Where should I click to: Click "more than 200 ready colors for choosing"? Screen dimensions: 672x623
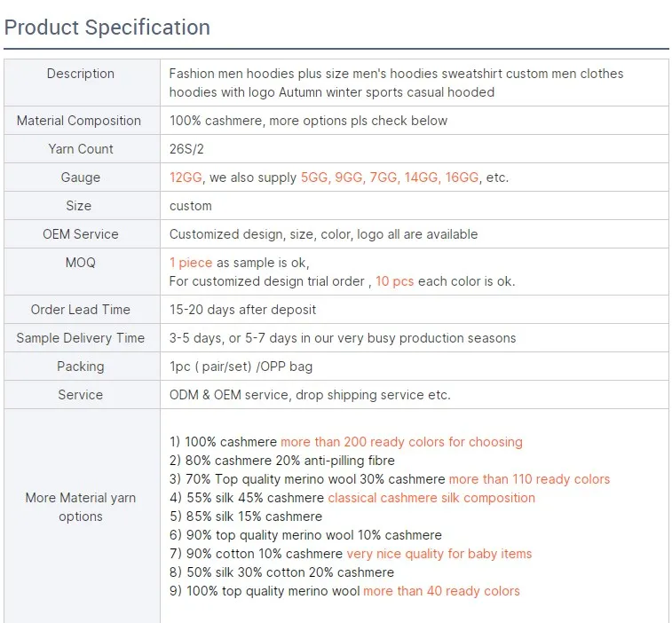401,442
